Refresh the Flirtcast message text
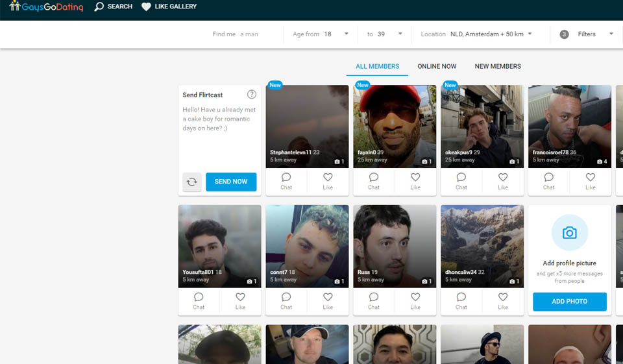Image resolution: width=623 pixels, height=364 pixels. point(191,182)
